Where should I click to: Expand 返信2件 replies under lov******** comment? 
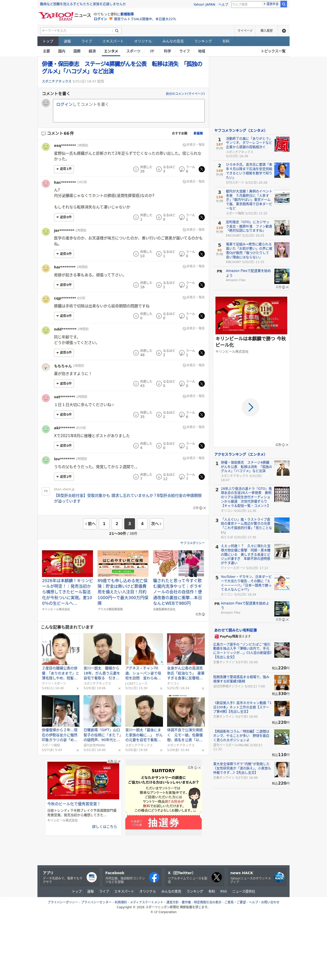(64, 477)
